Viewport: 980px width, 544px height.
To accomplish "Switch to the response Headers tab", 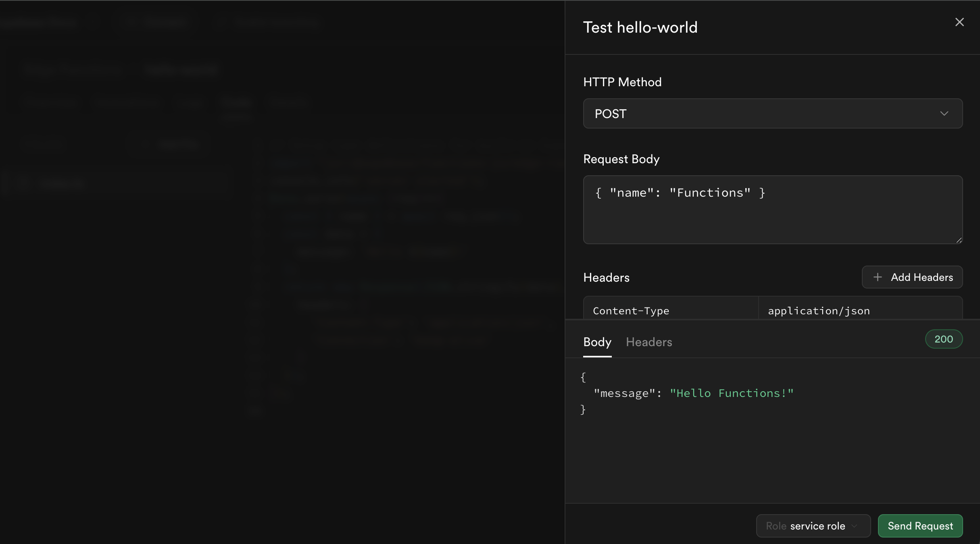I will pos(648,342).
